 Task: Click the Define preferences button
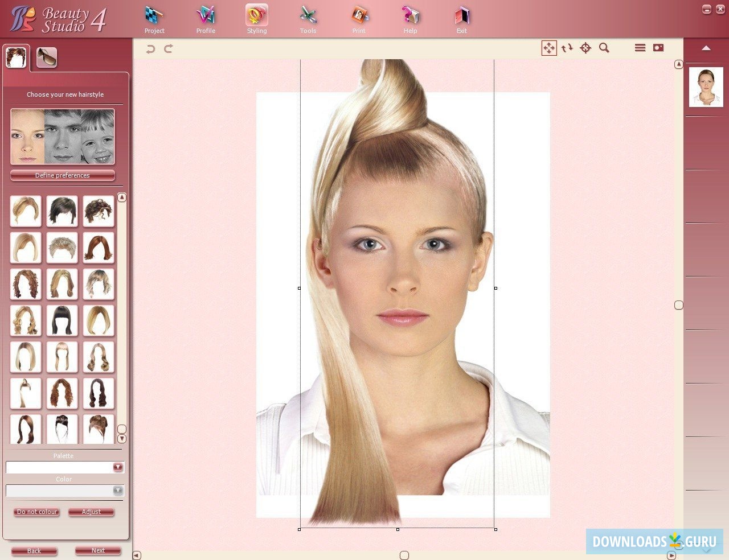[x=63, y=175]
